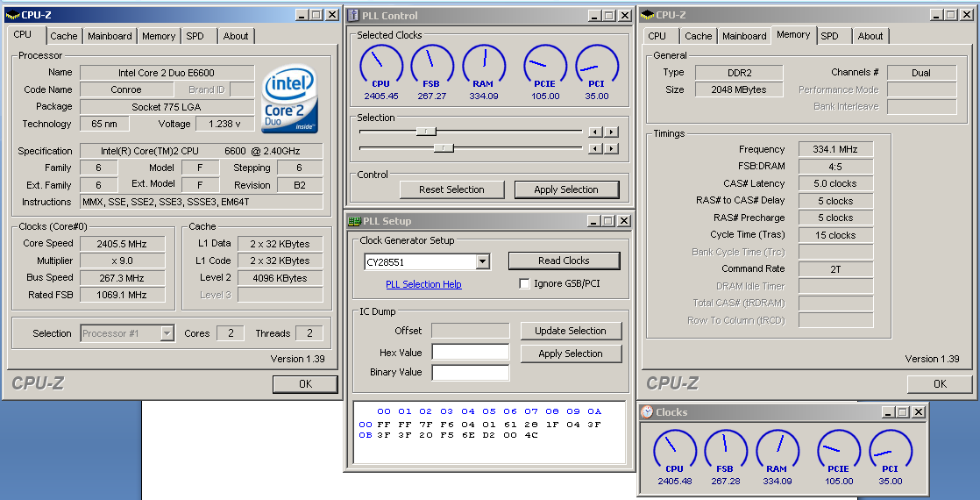Click the top slider thumb in Selection
The image size is (980, 500).
point(426,132)
